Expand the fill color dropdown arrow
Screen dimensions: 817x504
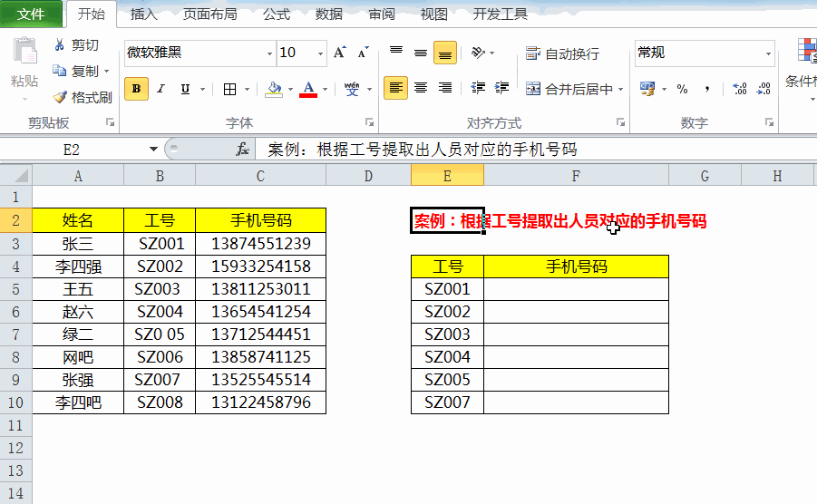point(291,89)
